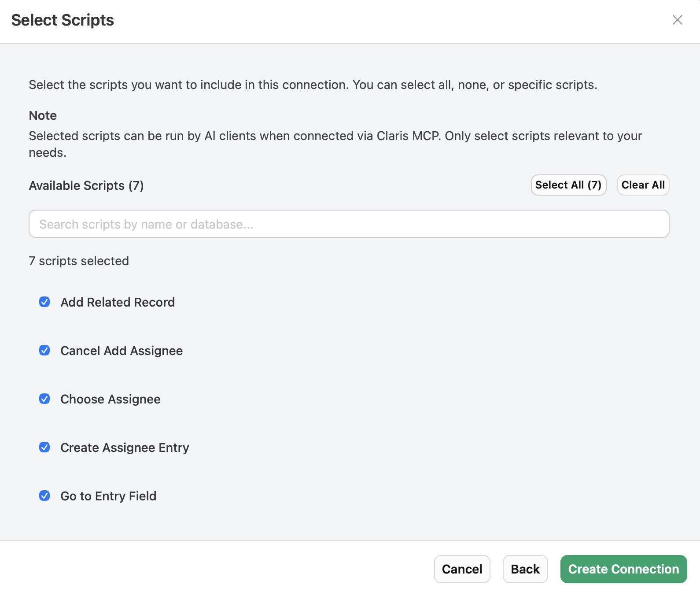Click the Select Scripts dialog title

click(63, 20)
